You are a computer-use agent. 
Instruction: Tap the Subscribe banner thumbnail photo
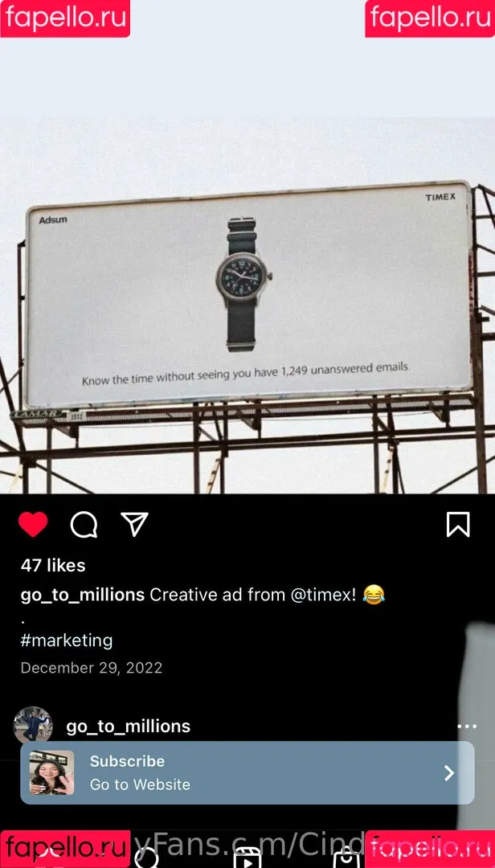pyautogui.click(x=52, y=773)
